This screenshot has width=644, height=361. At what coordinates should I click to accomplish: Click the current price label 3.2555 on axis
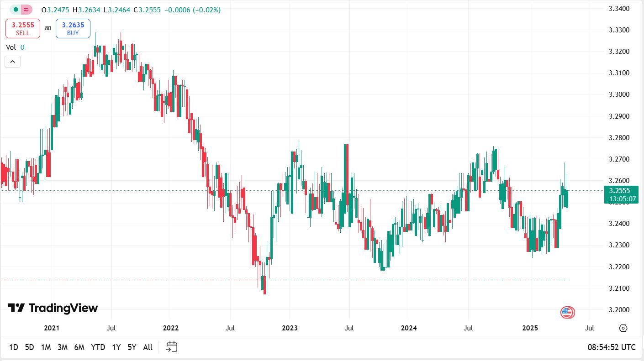pos(620,191)
